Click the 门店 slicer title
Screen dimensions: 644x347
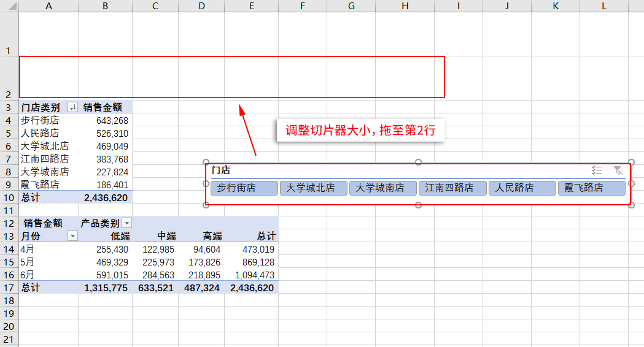pos(221,170)
